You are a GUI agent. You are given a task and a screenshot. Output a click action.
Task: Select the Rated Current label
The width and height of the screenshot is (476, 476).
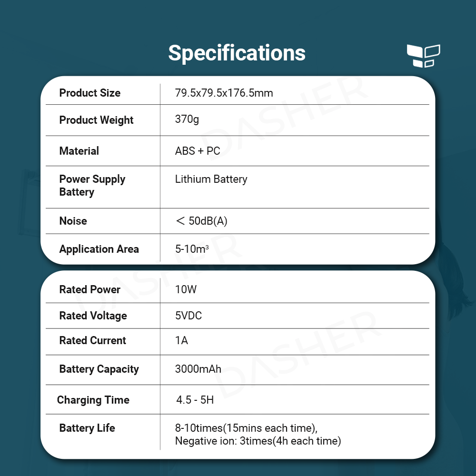click(x=92, y=340)
